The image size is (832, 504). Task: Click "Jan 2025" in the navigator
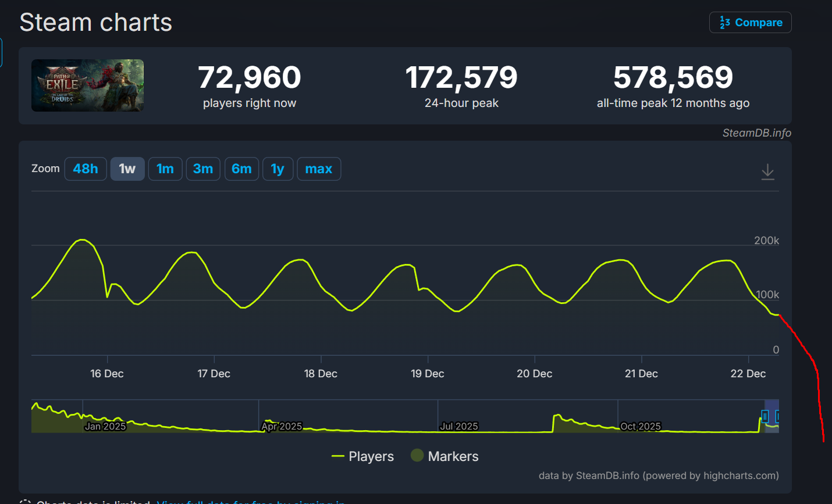tap(105, 427)
